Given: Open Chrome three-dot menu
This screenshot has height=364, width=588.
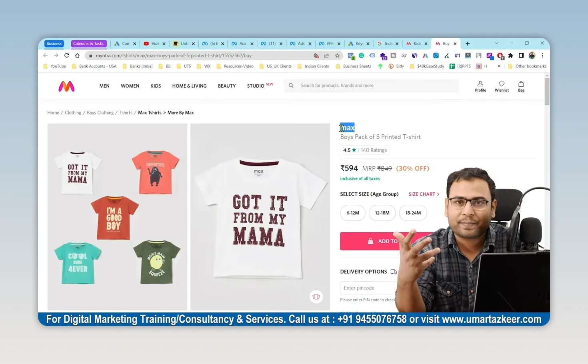Looking at the screenshot, I should [542, 56].
